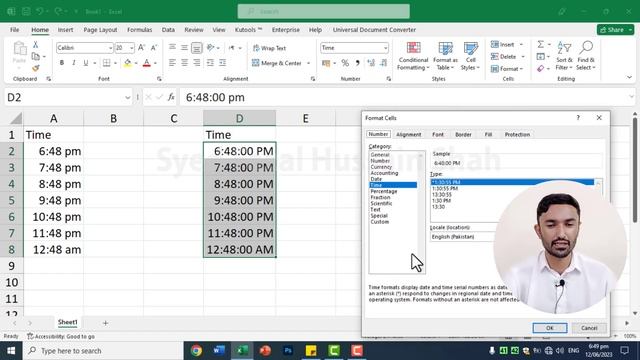
Task: Switch to the Formulas tab
Action: tap(140, 30)
